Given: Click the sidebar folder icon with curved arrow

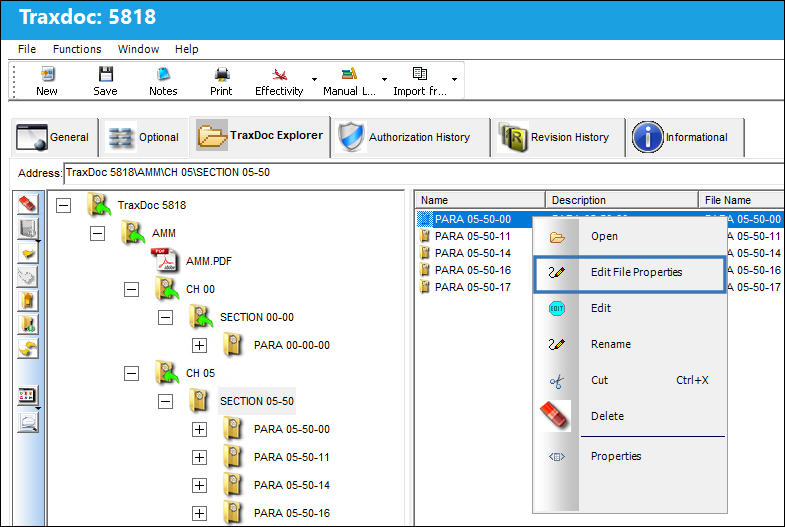Looking at the screenshot, I should coord(28,348).
